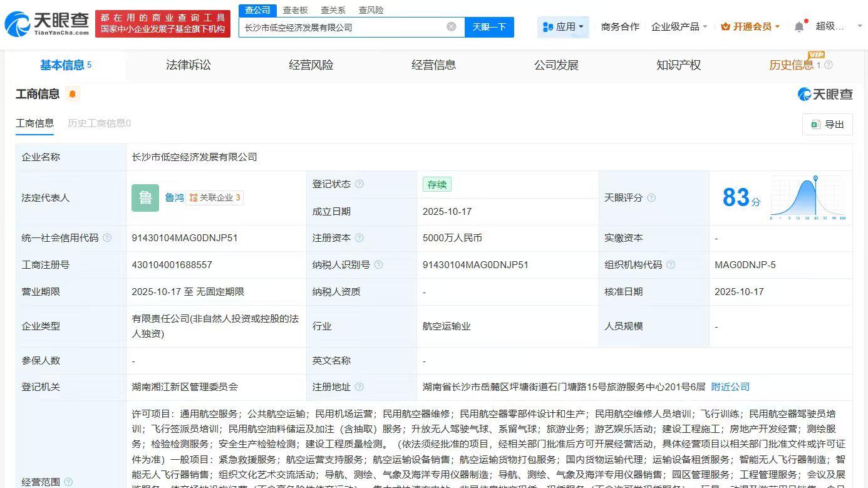Open the 应用 dropdown menu

[x=562, y=26]
